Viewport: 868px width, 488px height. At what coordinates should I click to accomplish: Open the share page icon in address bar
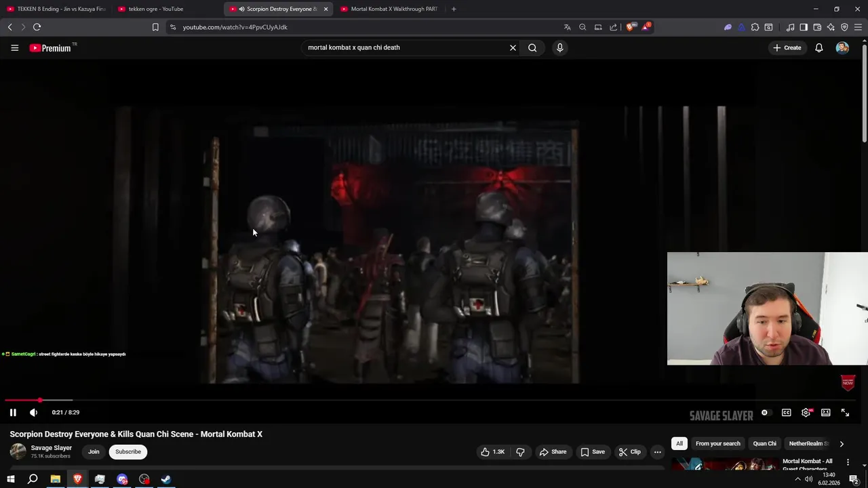point(614,27)
